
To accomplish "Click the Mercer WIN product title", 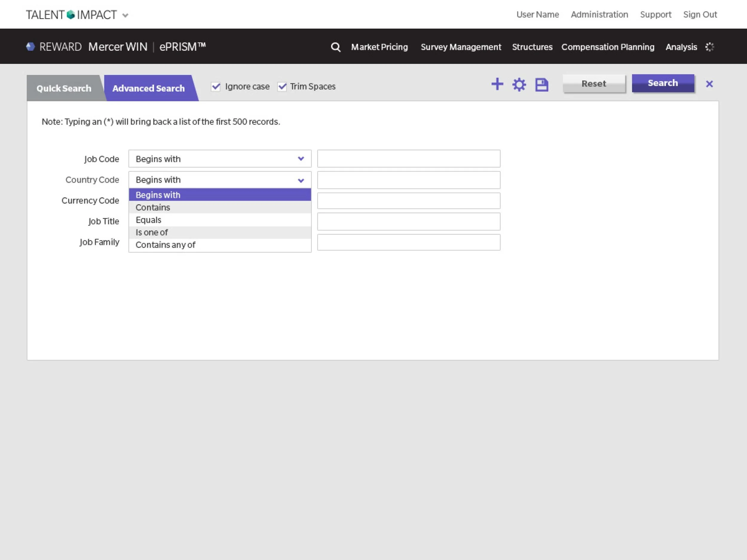I will pos(118,47).
